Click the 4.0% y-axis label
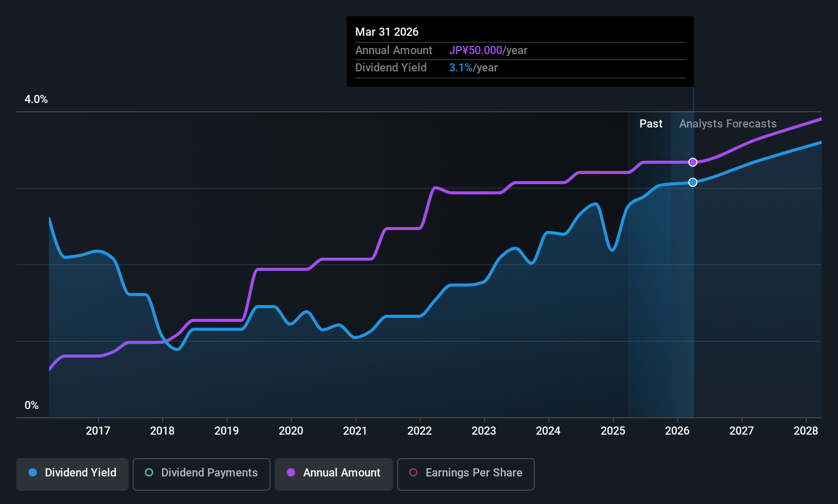The height and width of the screenshot is (504, 838). tap(36, 99)
